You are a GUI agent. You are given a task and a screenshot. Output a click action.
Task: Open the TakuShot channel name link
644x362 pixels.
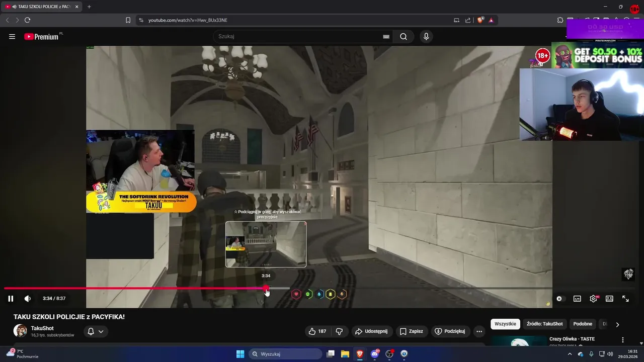[42, 328]
